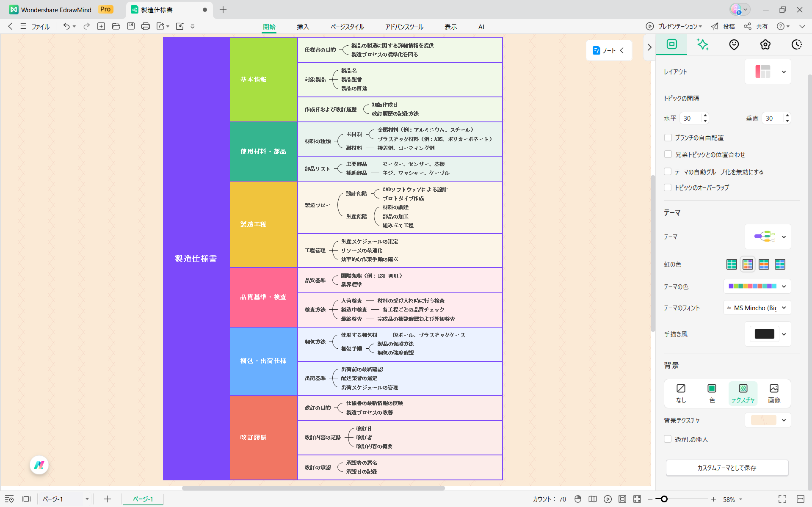Select テクスチャ background option
Image resolution: width=812 pixels, height=507 pixels.
pos(743,393)
